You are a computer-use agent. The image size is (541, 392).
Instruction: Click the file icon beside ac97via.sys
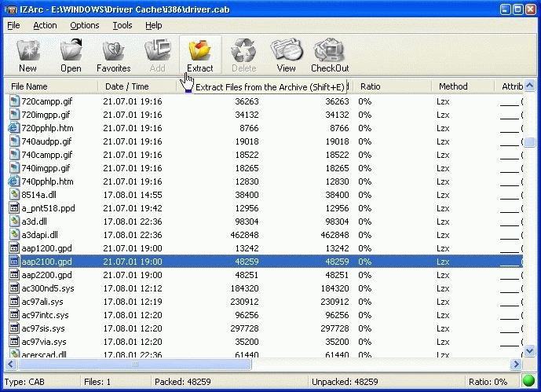[x=14, y=342]
